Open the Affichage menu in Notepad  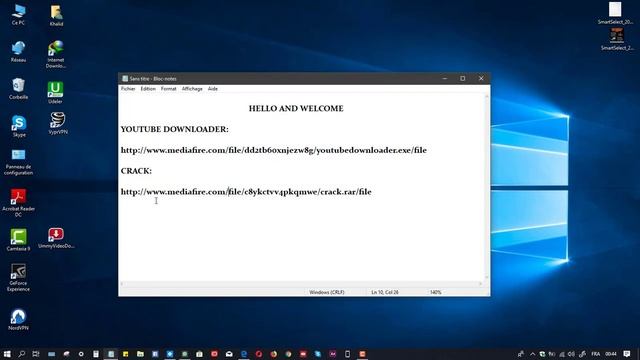192,89
